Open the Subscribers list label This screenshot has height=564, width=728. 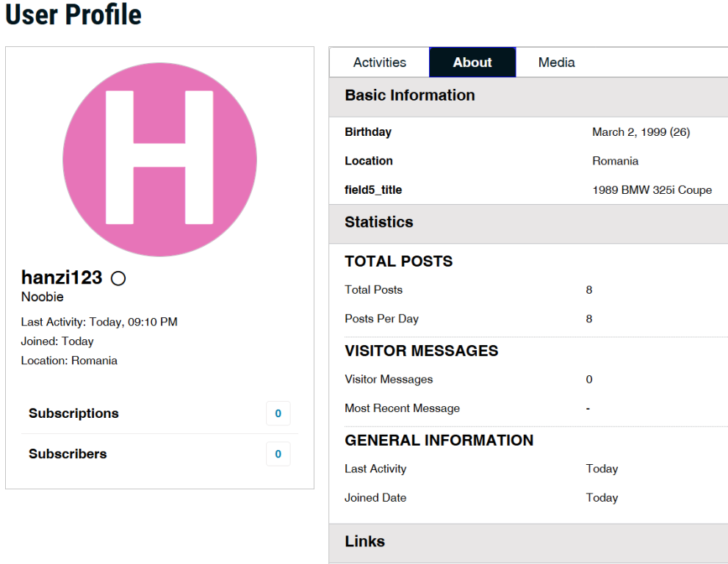(68, 454)
